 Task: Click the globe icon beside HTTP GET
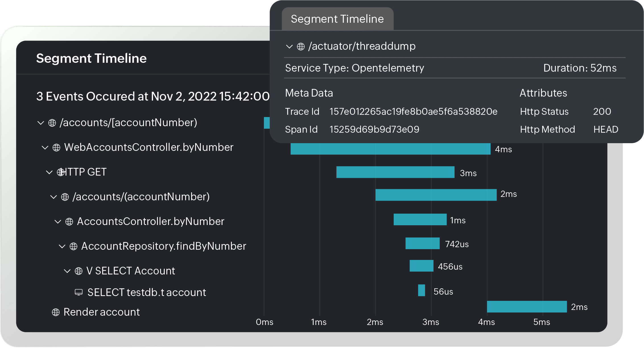point(60,172)
